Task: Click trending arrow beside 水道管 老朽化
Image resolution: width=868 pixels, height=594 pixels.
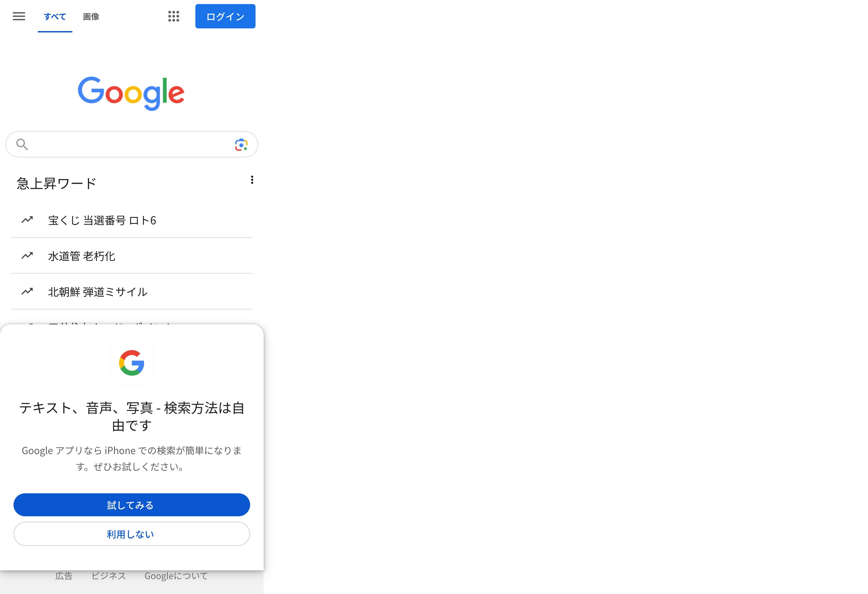Action: (x=27, y=256)
